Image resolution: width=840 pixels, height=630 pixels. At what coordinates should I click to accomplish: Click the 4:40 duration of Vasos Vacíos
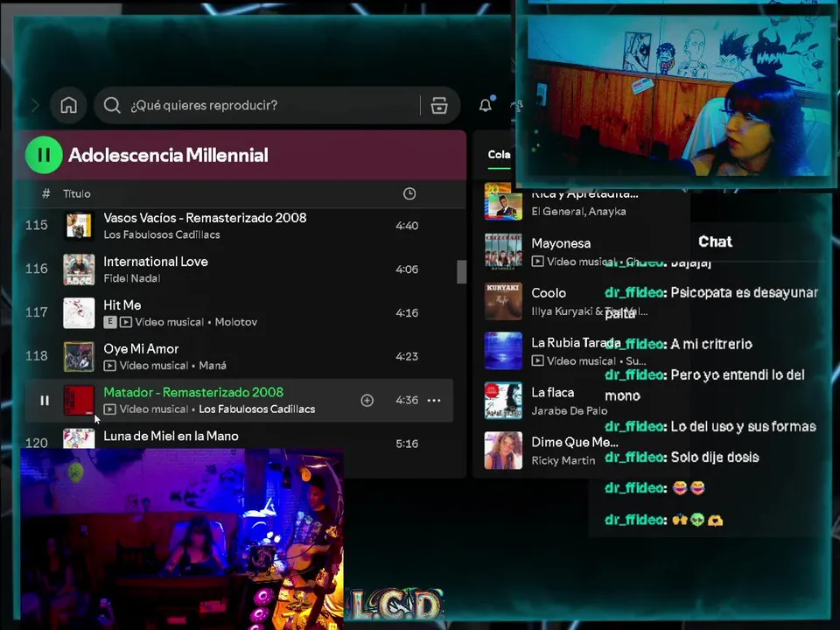pyautogui.click(x=407, y=226)
